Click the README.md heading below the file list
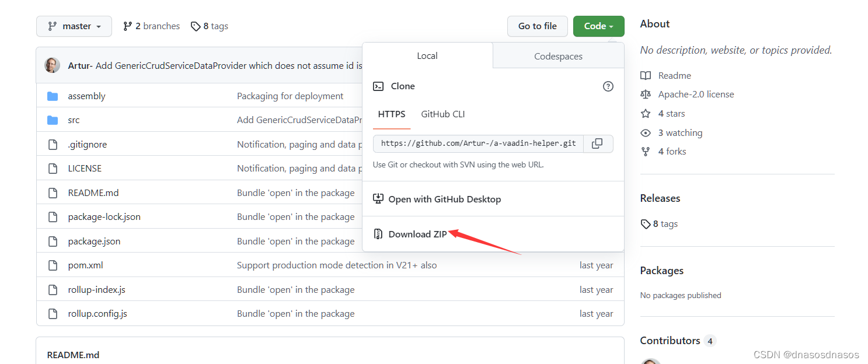This screenshot has height=364, width=868. point(74,355)
